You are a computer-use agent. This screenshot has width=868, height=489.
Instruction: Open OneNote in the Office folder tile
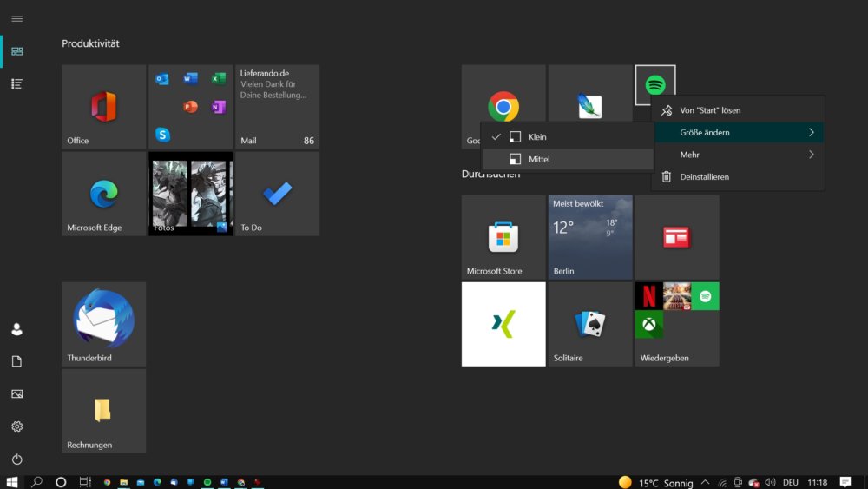(x=219, y=106)
